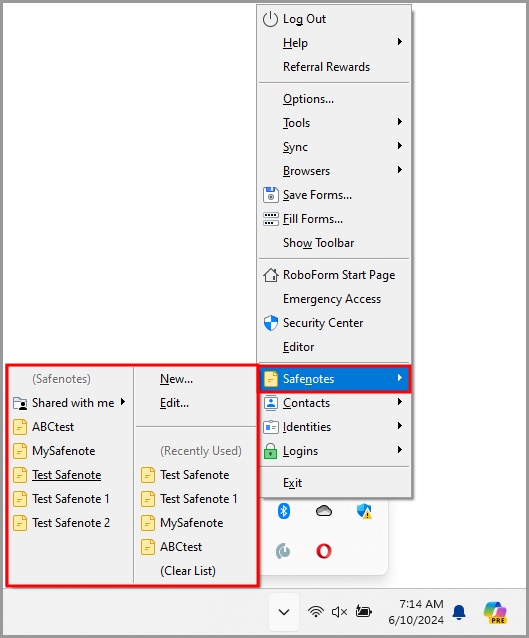529x638 pixels.
Task: Click the note icon beside ABCtest in Safenotes list
Action: coord(20,427)
